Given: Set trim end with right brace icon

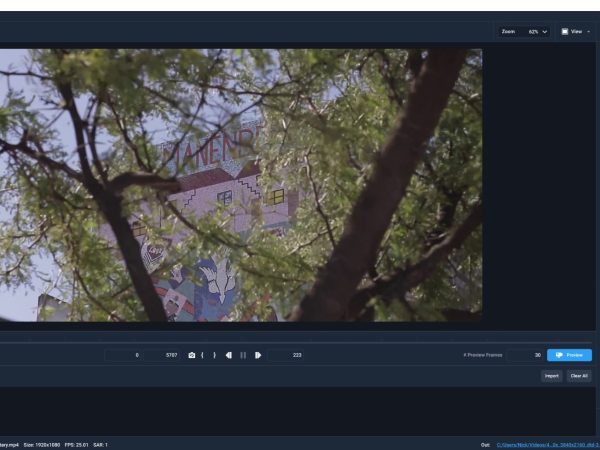Looking at the screenshot, I should click(x=214, y=355).
